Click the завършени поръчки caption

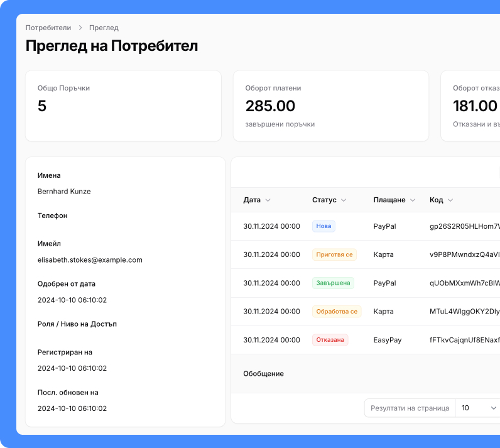coord(280,124)
